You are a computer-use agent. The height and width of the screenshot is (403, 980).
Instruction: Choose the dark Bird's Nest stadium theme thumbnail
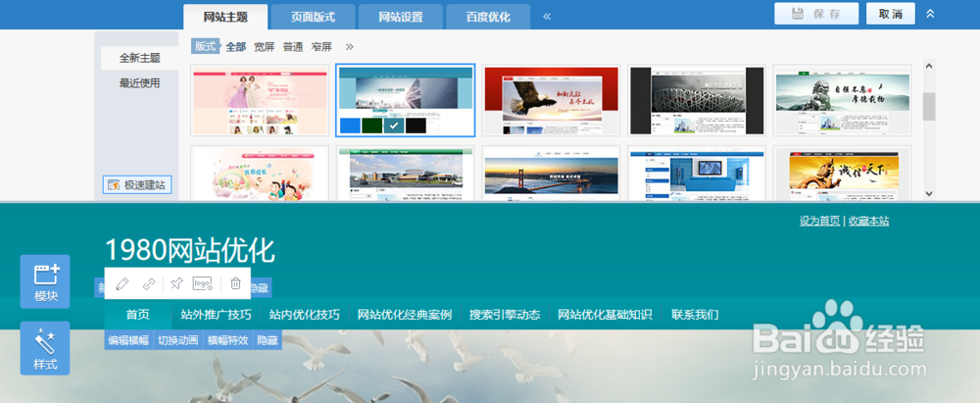coord(697,100)
